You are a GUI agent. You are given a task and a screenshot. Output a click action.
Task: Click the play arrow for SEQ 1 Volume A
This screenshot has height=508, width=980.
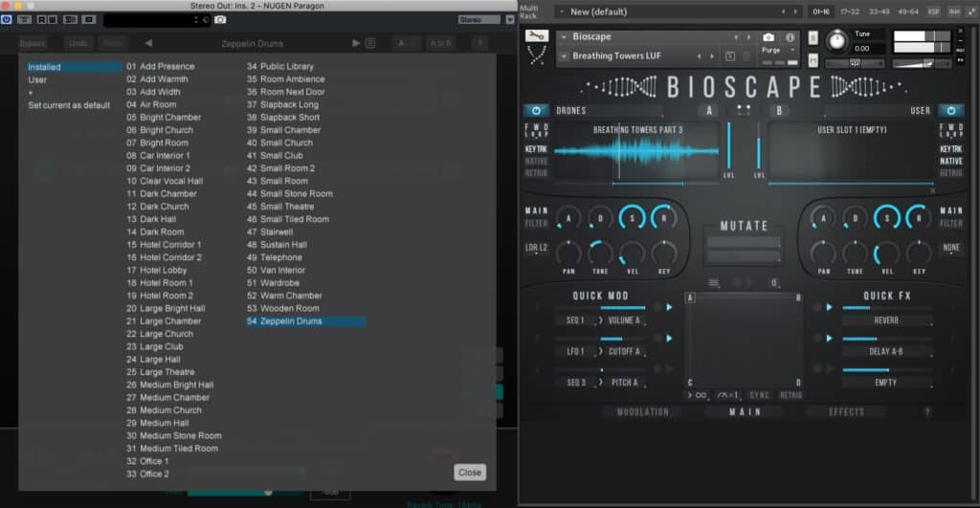pos(669,307)
